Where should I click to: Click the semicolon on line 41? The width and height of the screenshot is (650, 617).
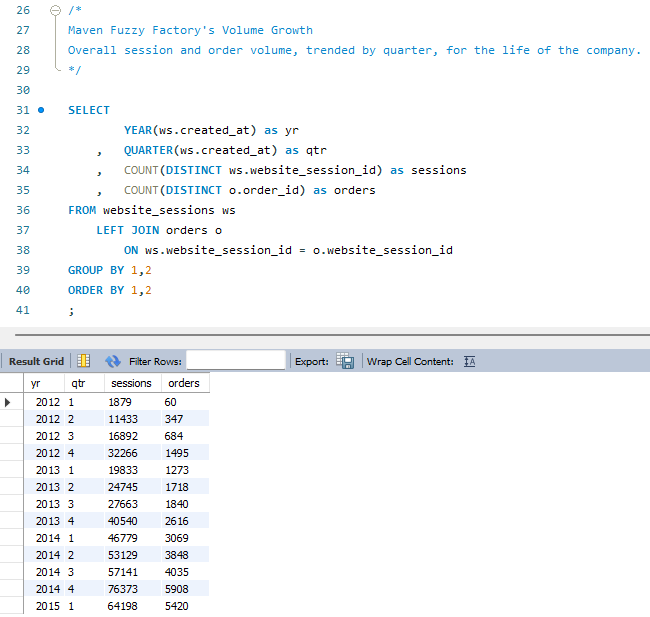(71, 311)
